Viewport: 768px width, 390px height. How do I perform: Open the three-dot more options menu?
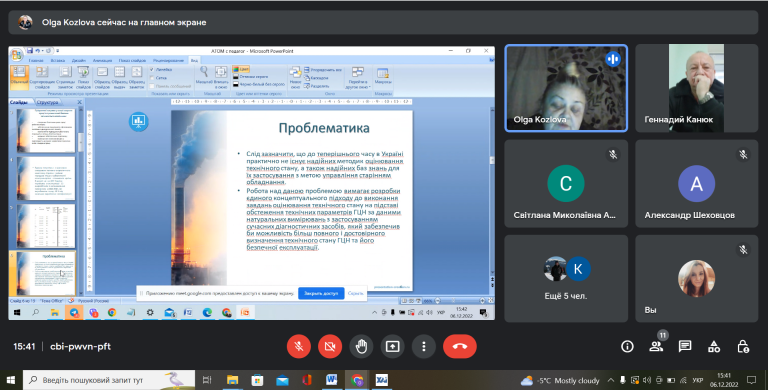pos(424,346)
